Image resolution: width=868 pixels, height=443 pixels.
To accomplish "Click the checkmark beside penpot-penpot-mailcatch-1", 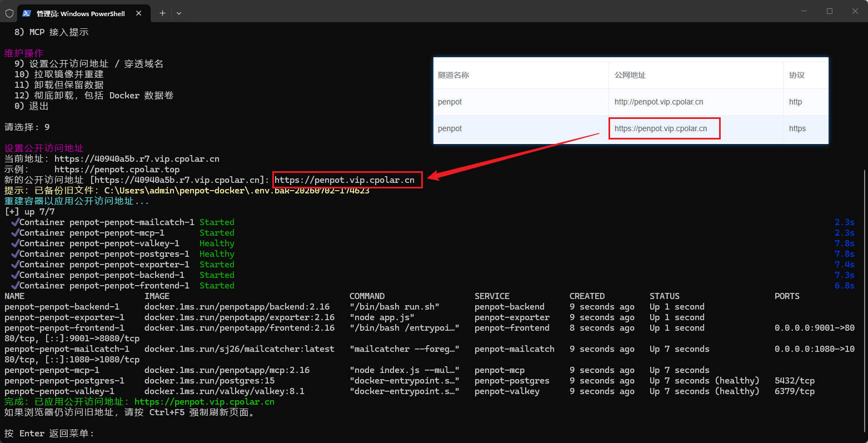I will (15, 222).
